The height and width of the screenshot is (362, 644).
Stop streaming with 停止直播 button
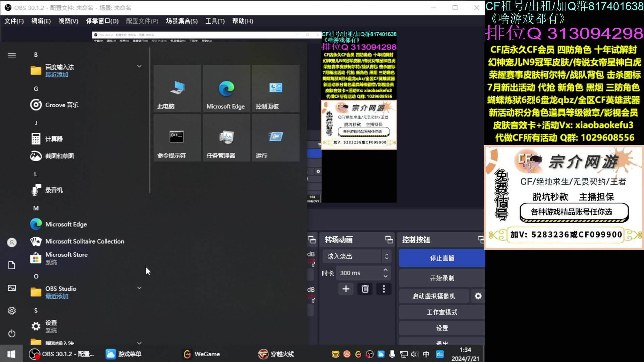pos(442,258)
